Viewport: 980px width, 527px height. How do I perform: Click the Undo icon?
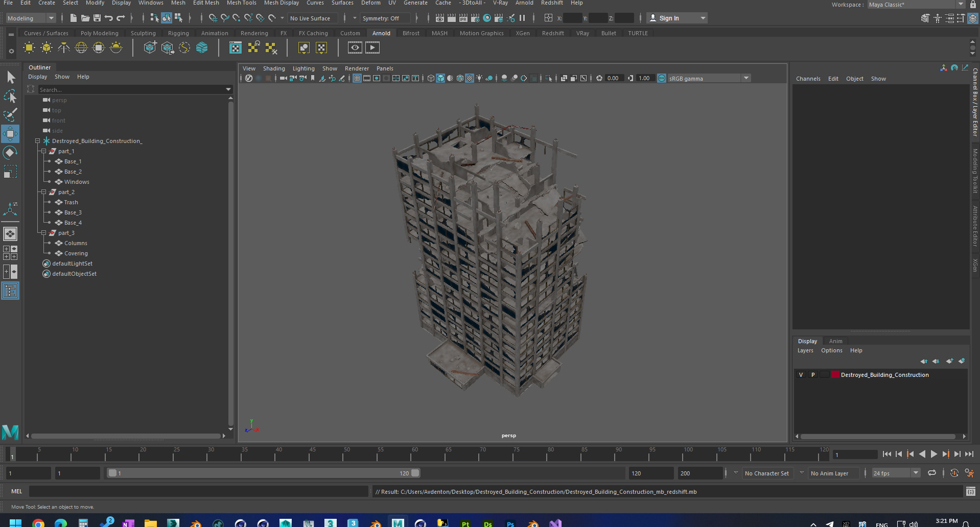coord(109,18)
